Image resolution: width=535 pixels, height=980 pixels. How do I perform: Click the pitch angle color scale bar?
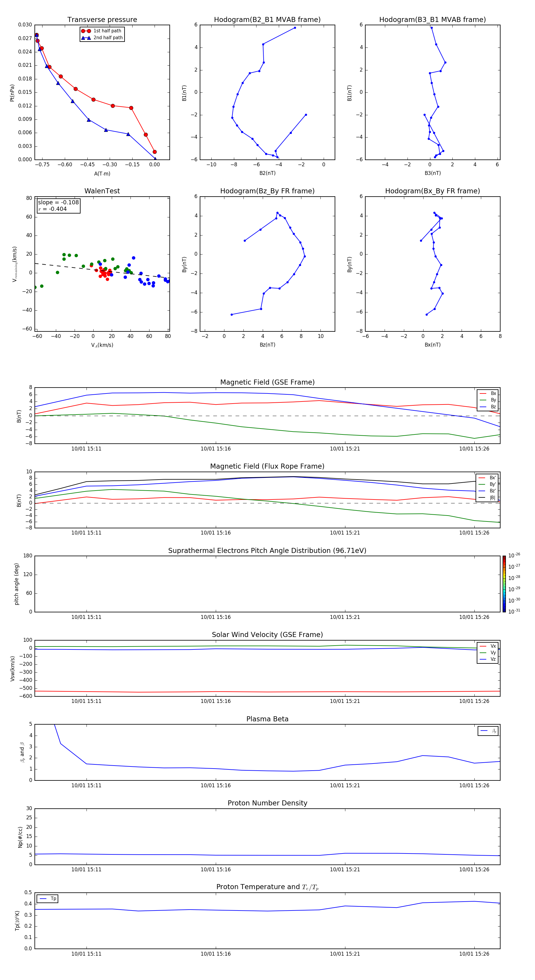[x=504, y=584]
